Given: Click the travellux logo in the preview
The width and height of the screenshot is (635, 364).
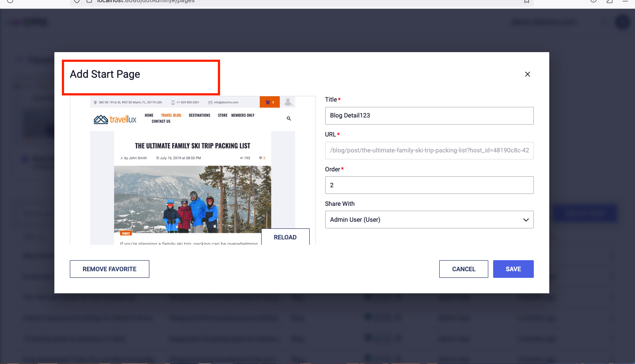Looking at the screenshot, I should [114, 118].
